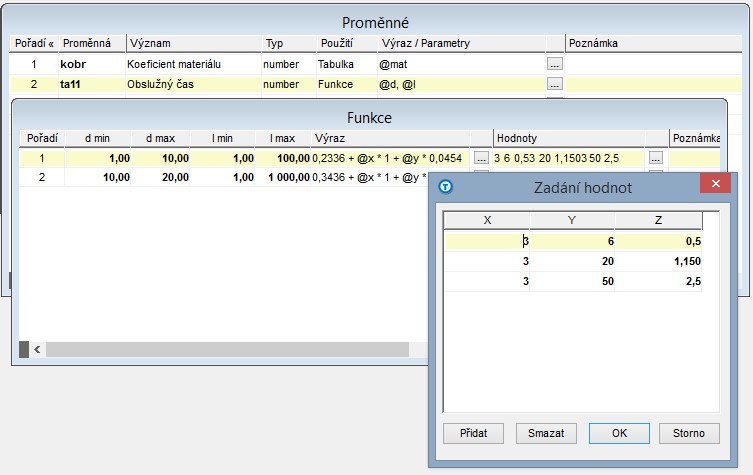Click Z value 2,5
This screenshot has height=475, width=753.
(x=658, y=281)
